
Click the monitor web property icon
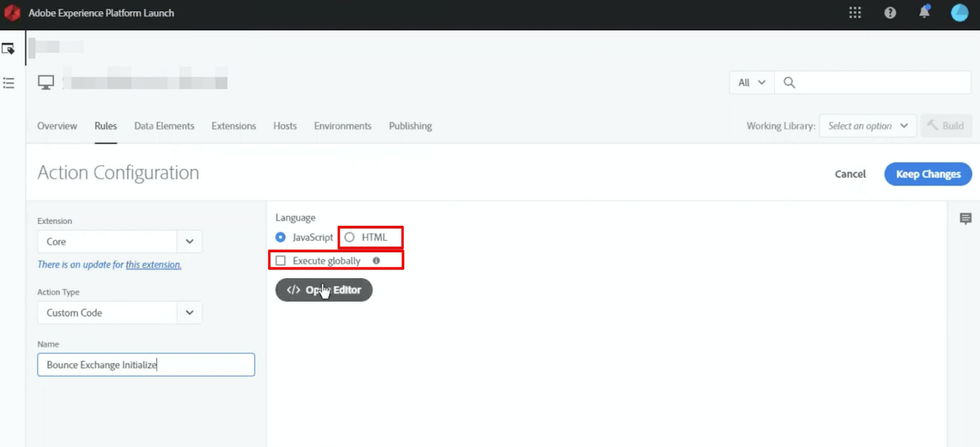46,82
